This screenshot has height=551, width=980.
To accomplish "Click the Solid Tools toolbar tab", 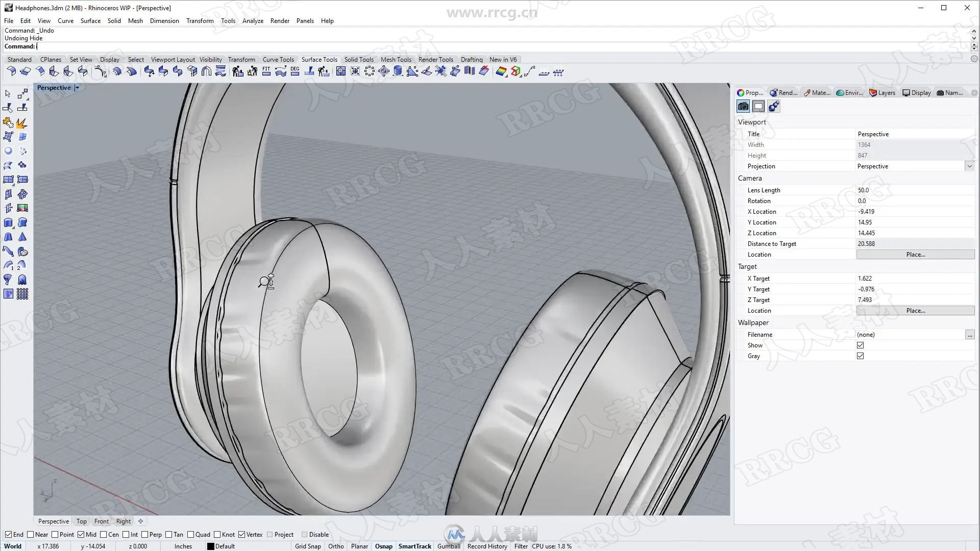I will [358, 59].
